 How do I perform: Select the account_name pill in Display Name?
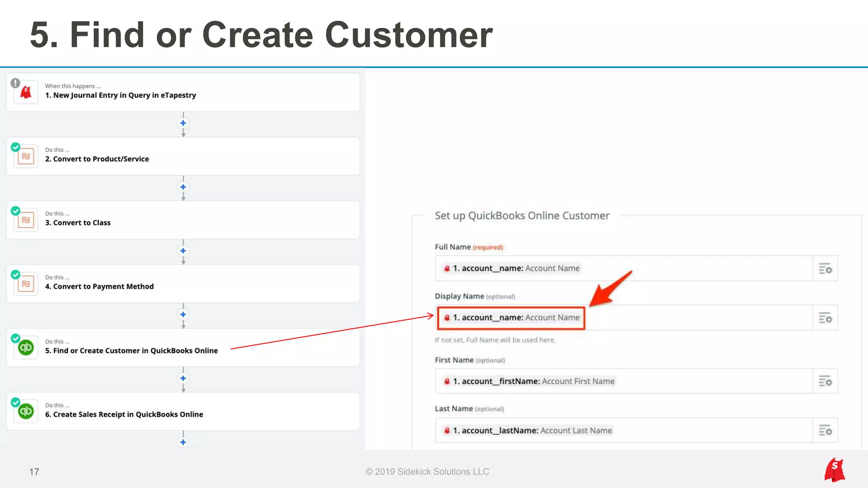click(511, 318)
